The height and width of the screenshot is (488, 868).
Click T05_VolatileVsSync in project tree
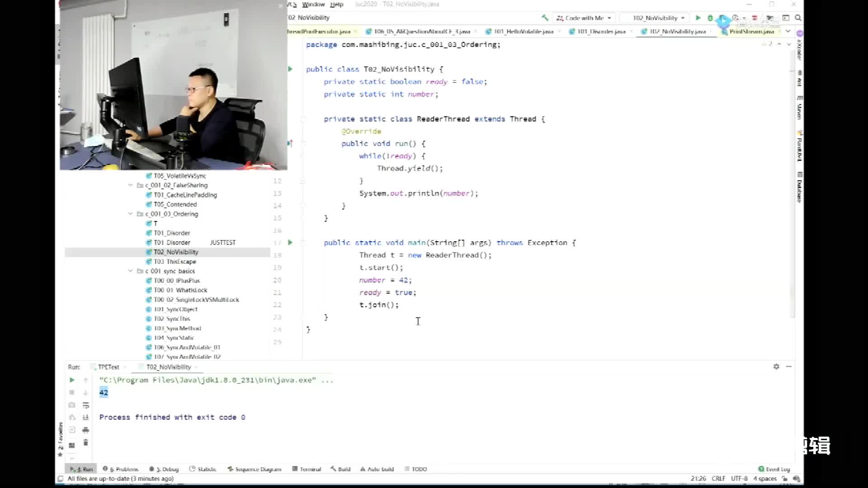[179, 175]
